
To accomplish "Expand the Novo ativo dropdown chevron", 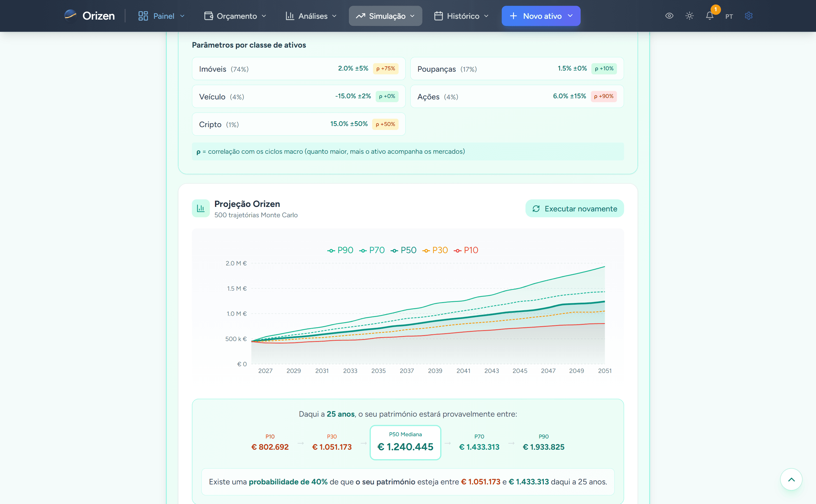I will (x=570, y=16).
